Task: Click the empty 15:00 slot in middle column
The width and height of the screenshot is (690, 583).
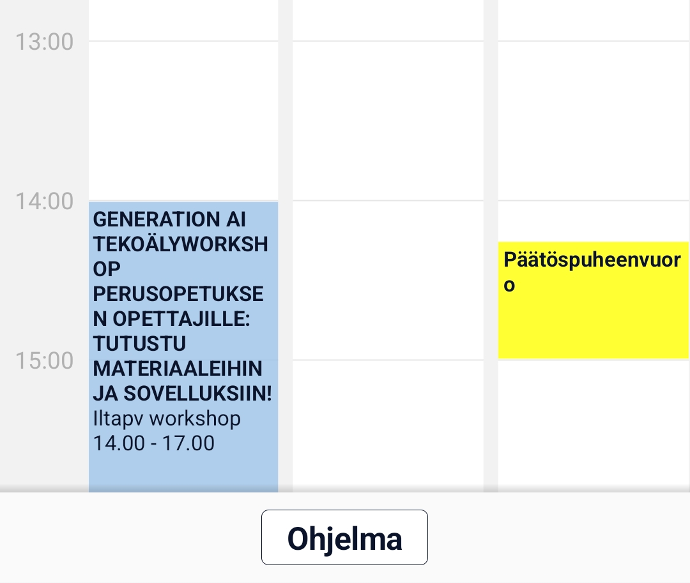Action: (388, 426)
